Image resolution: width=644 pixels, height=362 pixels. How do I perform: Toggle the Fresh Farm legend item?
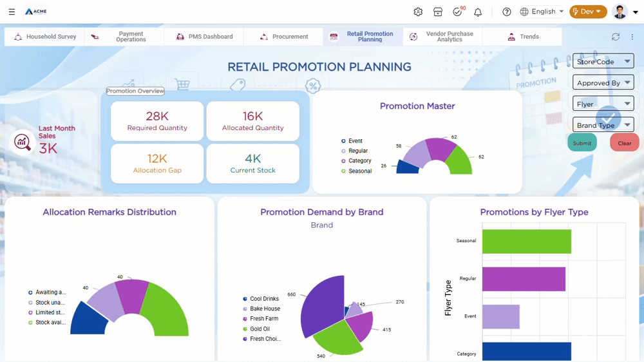(260, 318)
